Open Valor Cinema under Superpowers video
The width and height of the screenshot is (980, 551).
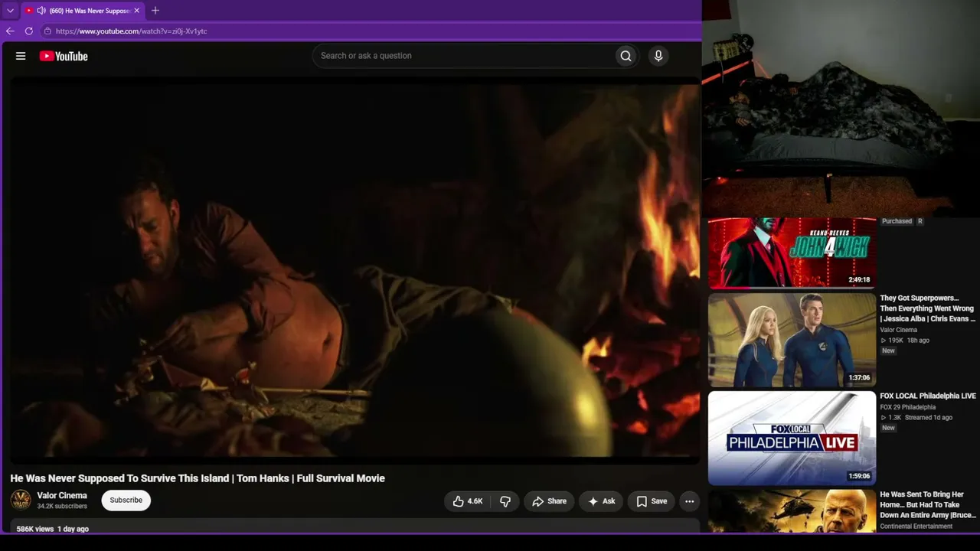tap(899, 330)
